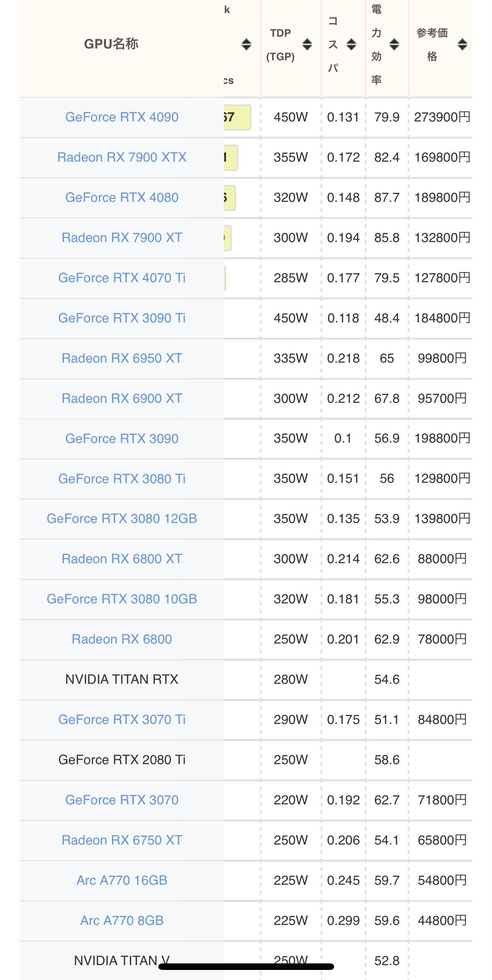Click the GPU名称 column header
The height and width of the screenshot is (980, 492).
tap(111, 44)
